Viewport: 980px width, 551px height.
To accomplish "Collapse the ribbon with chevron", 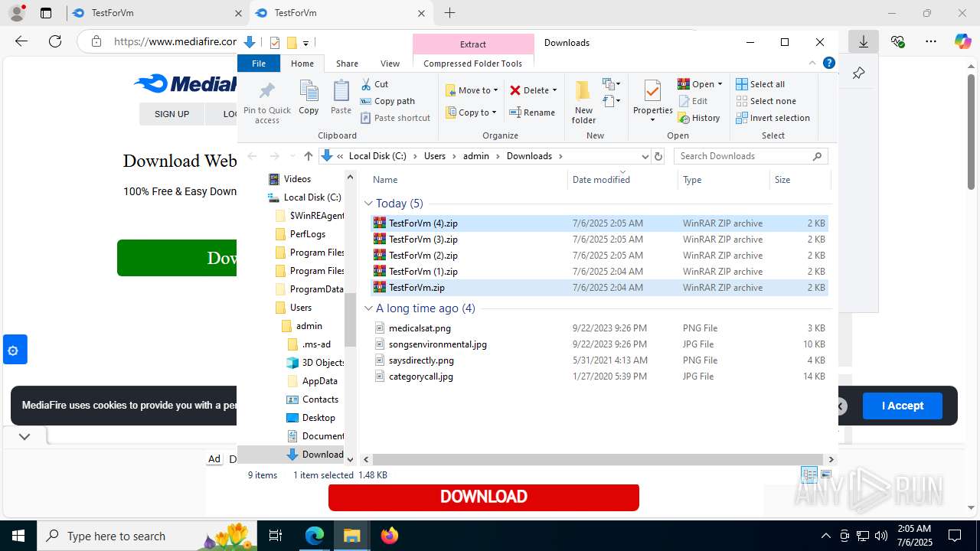I will (x=812, y=64).
